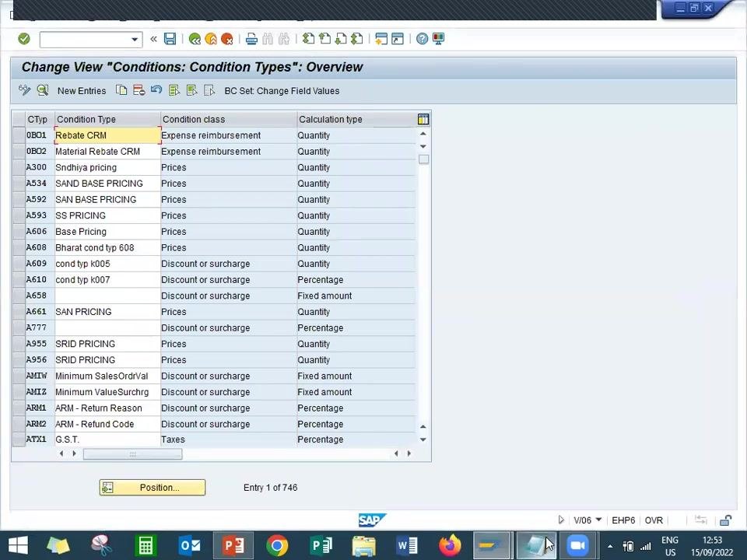Click the Details magnifier icon

43,90
